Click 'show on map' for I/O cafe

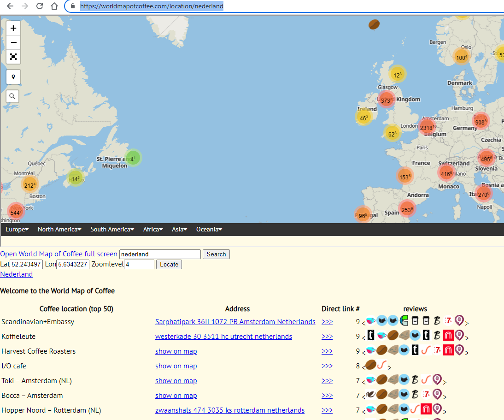(x=176, y=366)
